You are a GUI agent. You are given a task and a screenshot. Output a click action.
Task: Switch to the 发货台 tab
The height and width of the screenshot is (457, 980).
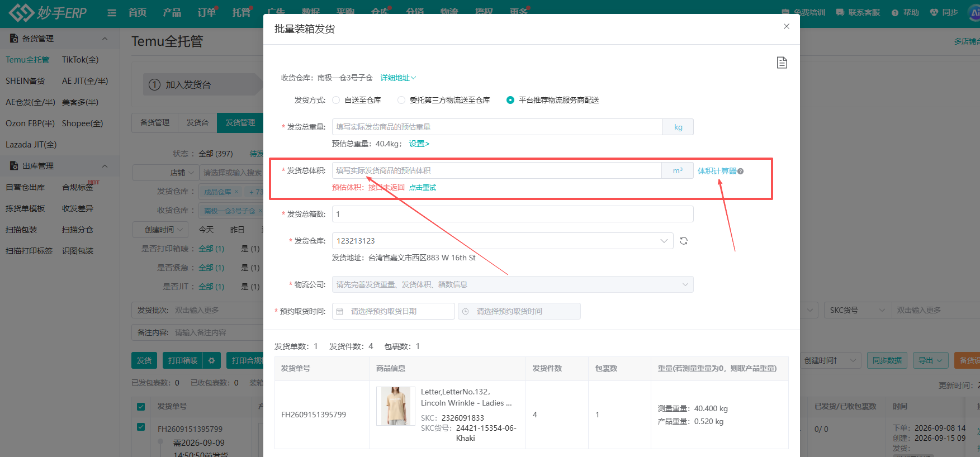(x=197, y=122)
